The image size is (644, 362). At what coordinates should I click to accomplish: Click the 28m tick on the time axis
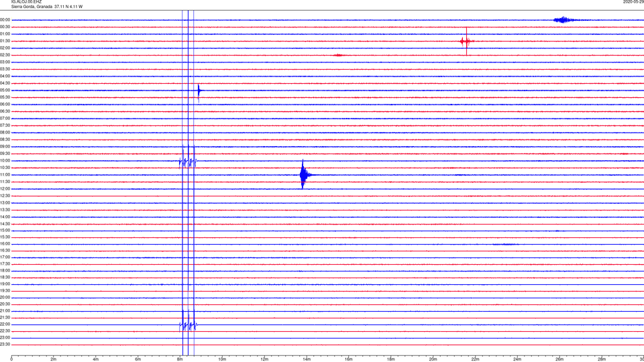602,359
